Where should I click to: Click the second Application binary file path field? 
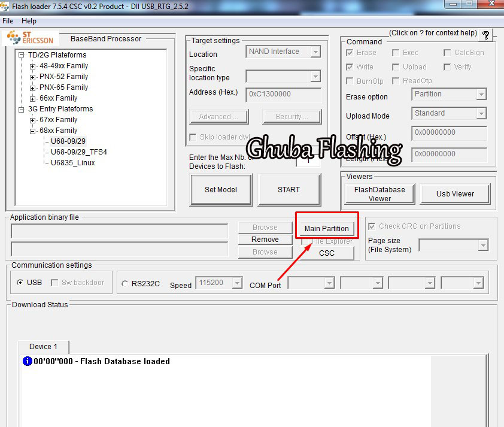click(120, 249)
